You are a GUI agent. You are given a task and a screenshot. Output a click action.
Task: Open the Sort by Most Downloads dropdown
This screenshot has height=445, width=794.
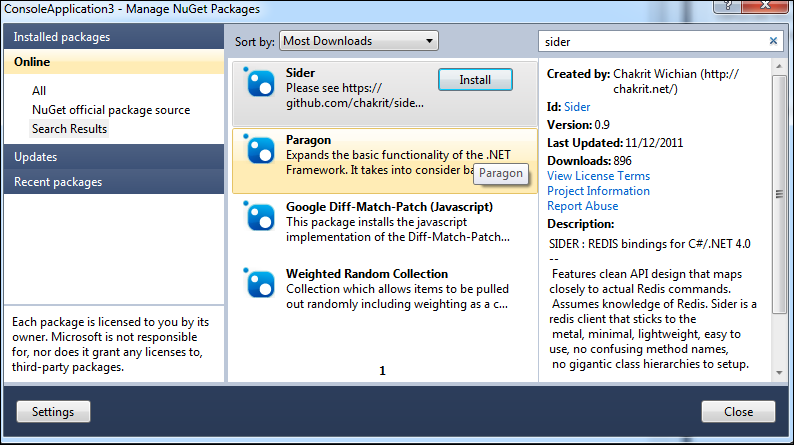pyautogui.click(x=359, y=41)
